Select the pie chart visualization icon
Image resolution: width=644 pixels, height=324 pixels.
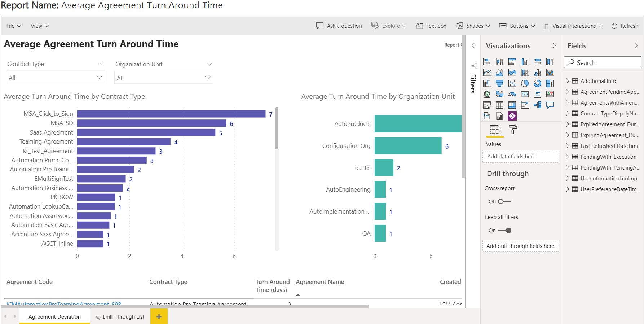click(525, 83)
